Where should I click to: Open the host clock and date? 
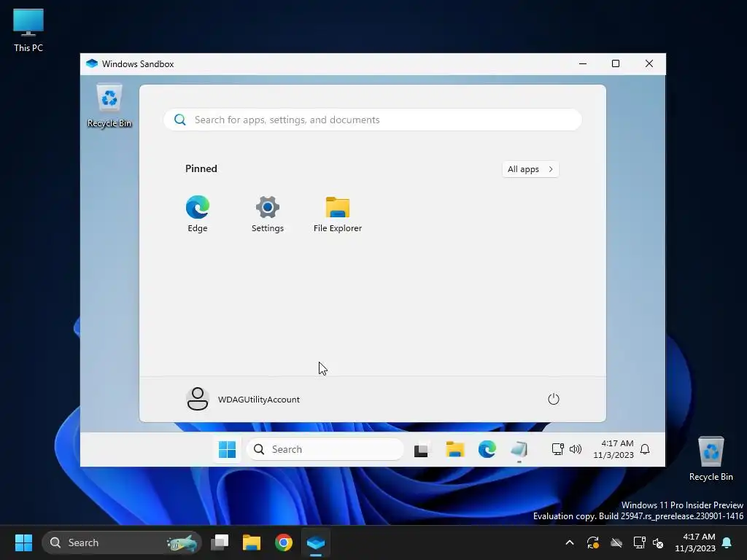[x=695, y=542]
